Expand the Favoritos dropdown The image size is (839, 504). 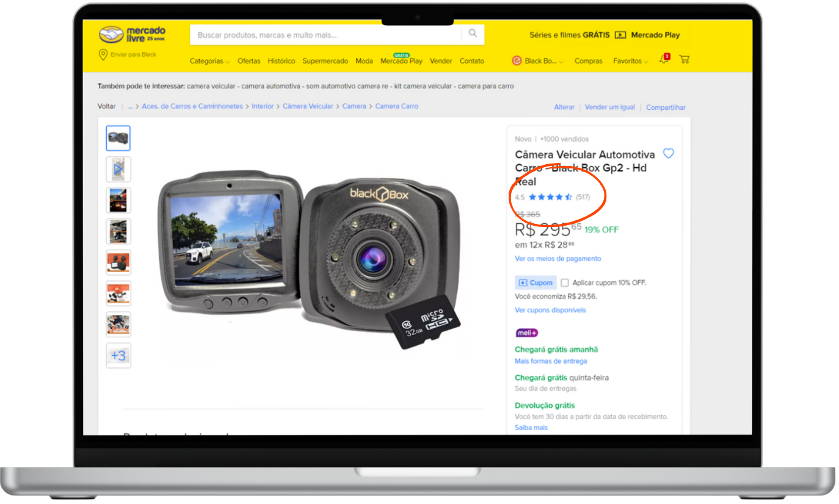[631, 61]
